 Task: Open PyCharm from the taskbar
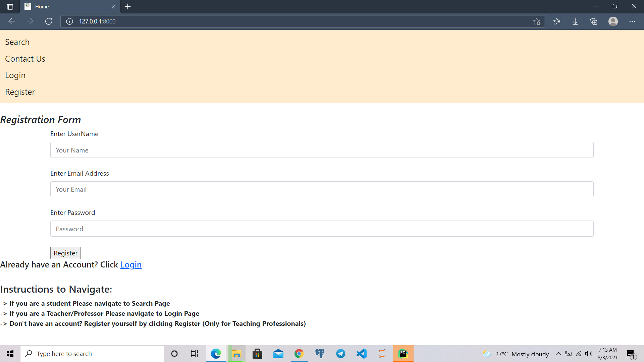403,354
